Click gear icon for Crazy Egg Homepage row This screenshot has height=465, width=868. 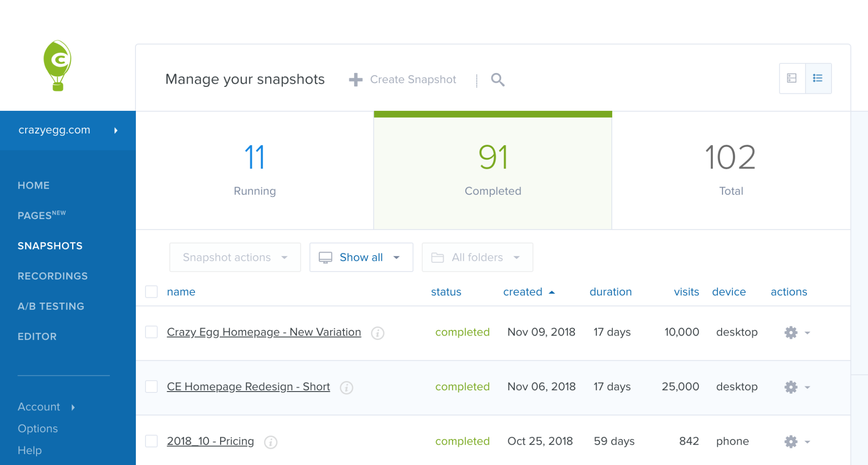(x=791, y=332)
